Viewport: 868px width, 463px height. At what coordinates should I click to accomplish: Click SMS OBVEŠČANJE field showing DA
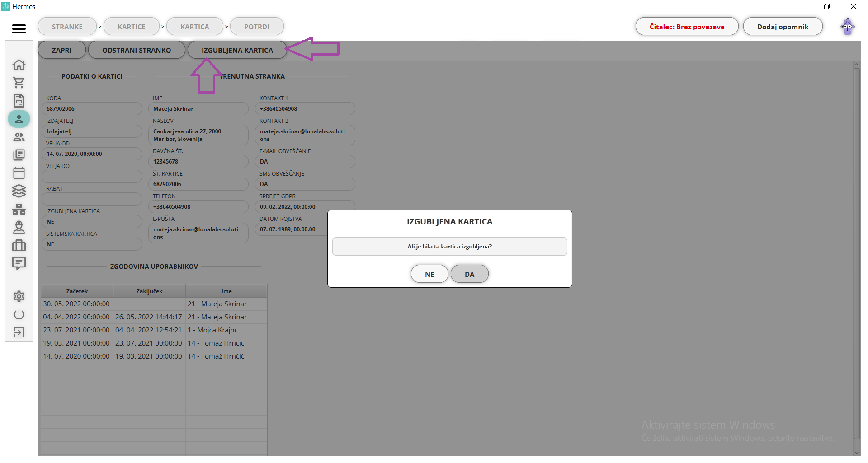[305, 184]
